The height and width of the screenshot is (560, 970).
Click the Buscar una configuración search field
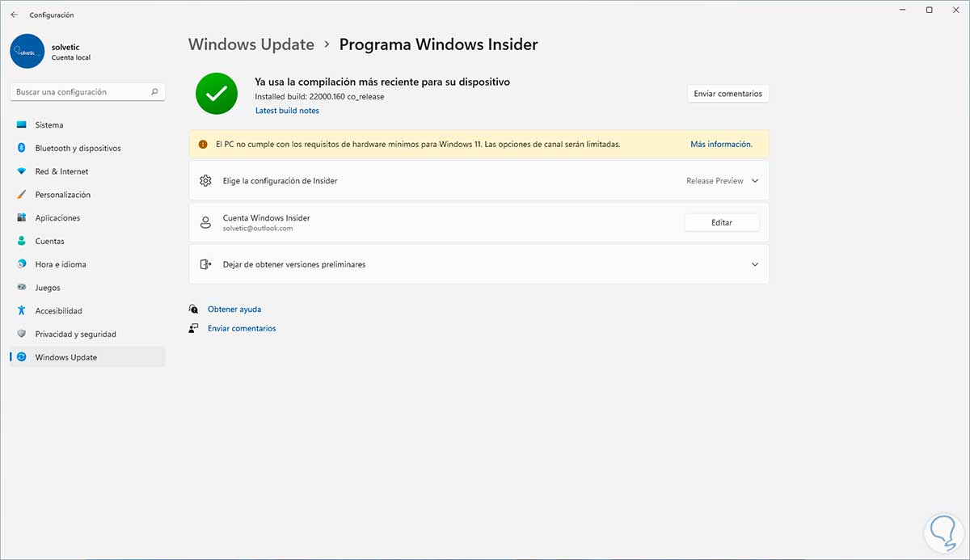pyautogui.click(x=87, y=92)
